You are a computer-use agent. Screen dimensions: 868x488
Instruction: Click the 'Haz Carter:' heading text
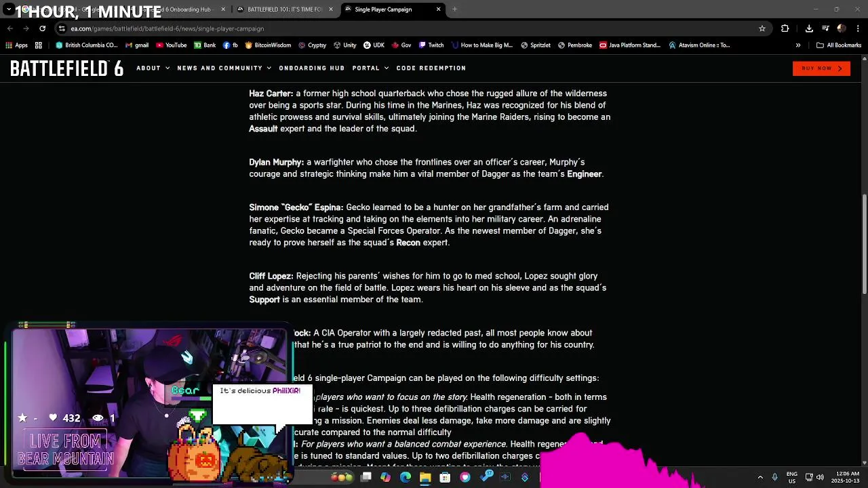coord(271,94)
